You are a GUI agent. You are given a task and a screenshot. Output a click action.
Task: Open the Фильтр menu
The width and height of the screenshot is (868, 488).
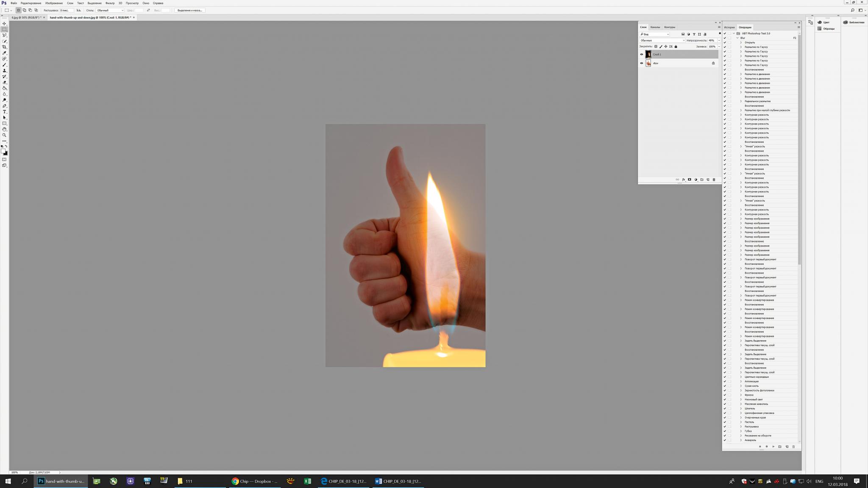point(110,3)
